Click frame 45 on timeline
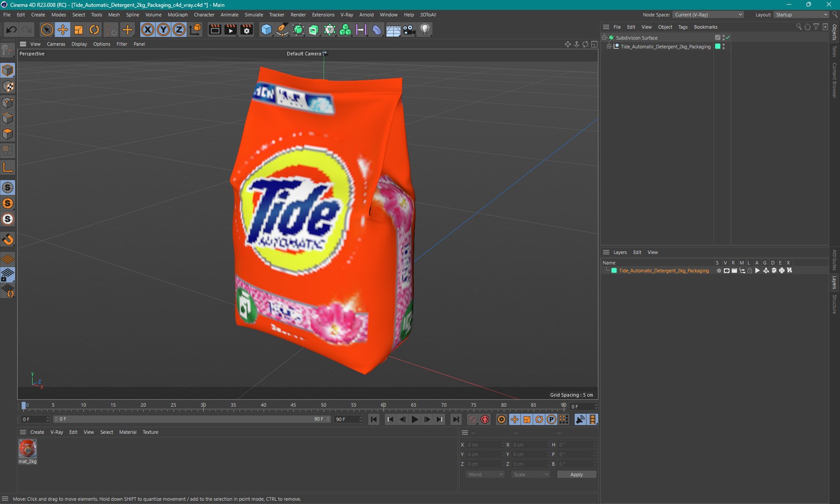This screenshot has width=840, height=504. coord(293,406)
